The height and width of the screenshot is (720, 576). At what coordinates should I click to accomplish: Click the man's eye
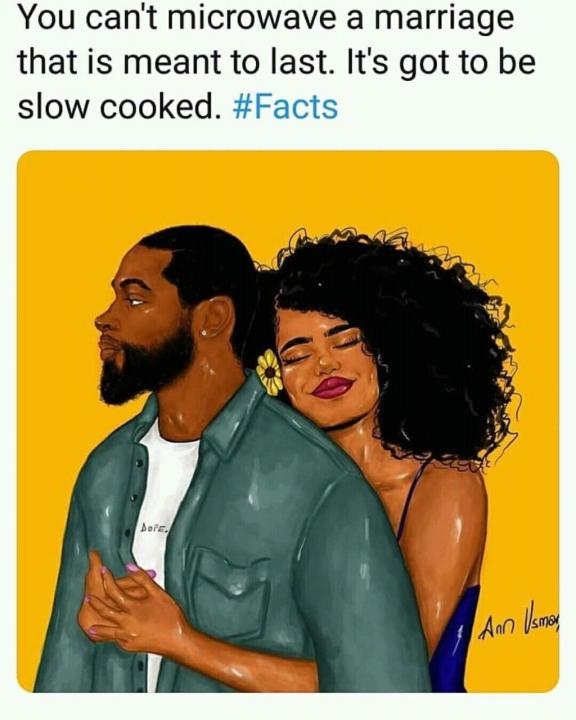pos(136,302)
